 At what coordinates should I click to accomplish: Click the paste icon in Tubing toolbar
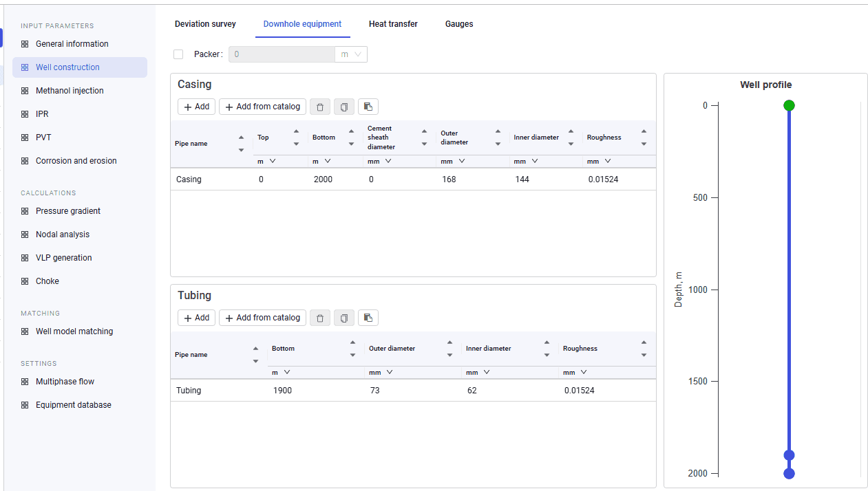[x=368, y=318]
